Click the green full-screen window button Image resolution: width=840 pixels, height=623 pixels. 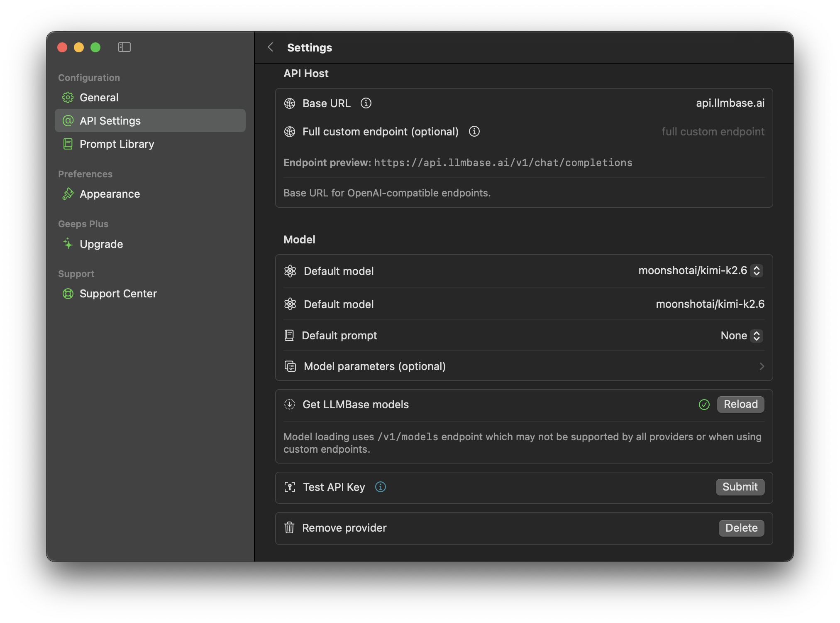click(95, 47)
